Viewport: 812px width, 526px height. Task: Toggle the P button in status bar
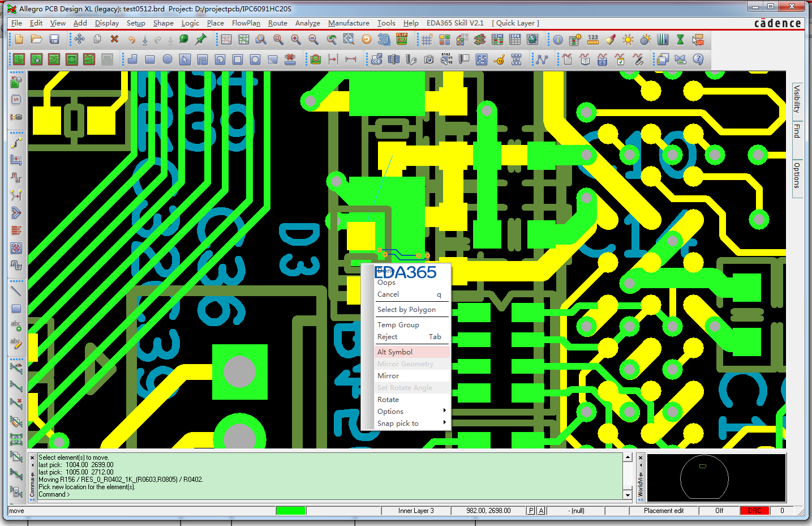point(531,511)
